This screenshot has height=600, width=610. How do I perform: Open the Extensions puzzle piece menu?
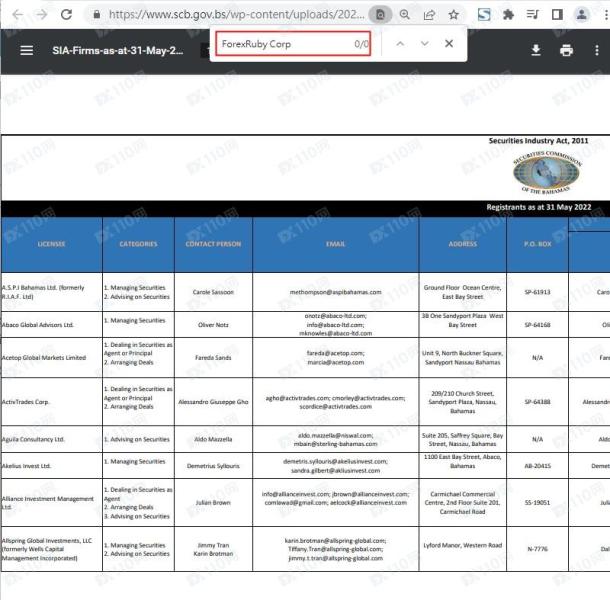click(508, 15)
